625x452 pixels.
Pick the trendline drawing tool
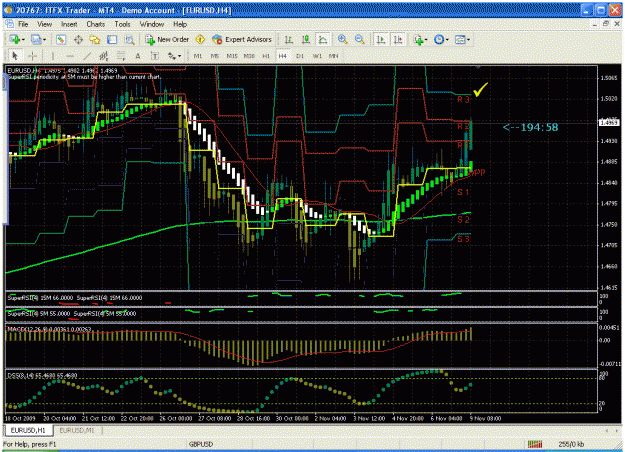click(87, 56)
